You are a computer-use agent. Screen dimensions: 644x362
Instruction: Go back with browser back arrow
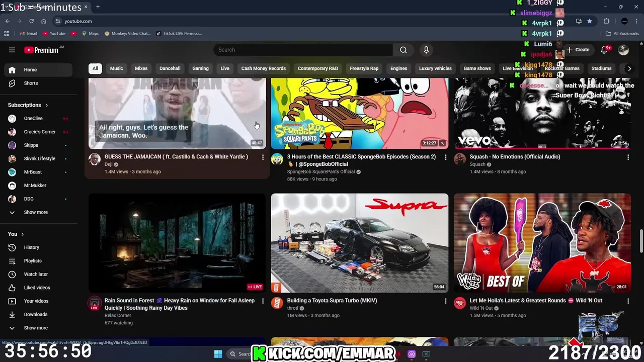(8, 21)
